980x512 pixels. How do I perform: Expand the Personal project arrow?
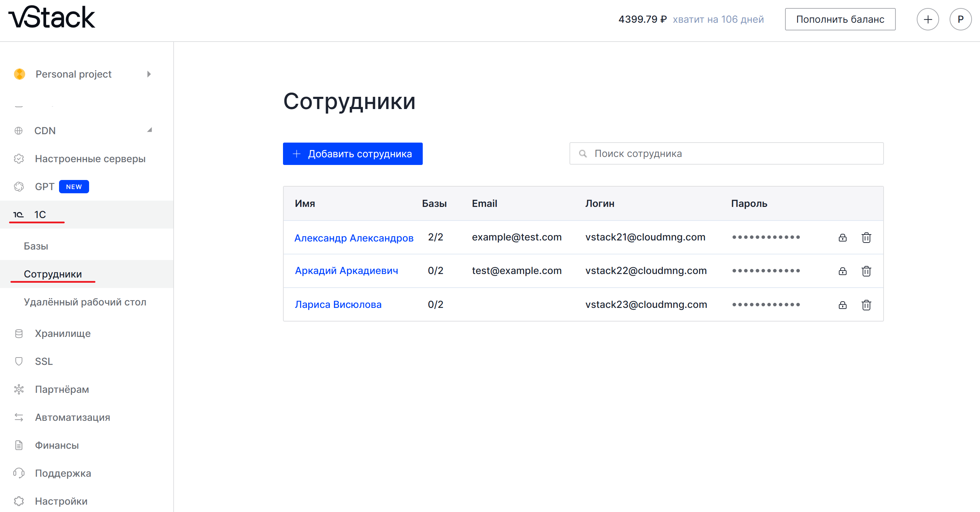pyautogui.click(x=149, y=74)
